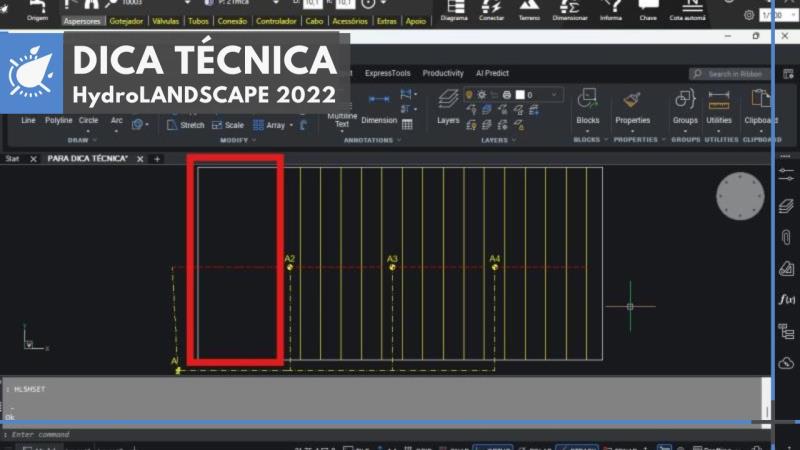
Task: Click the Origem faucet icon
Action: tap(37, 10)
